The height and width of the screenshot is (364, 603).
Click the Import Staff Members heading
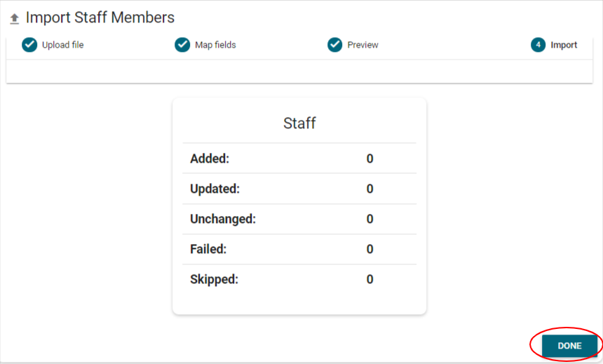[x=100, y=18]
